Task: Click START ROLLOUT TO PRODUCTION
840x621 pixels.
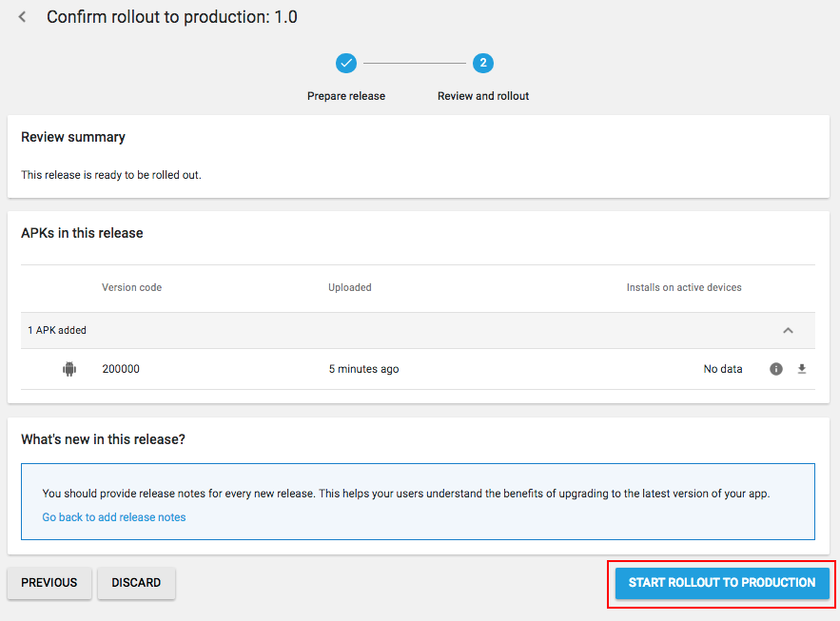Action: point(721,583)
